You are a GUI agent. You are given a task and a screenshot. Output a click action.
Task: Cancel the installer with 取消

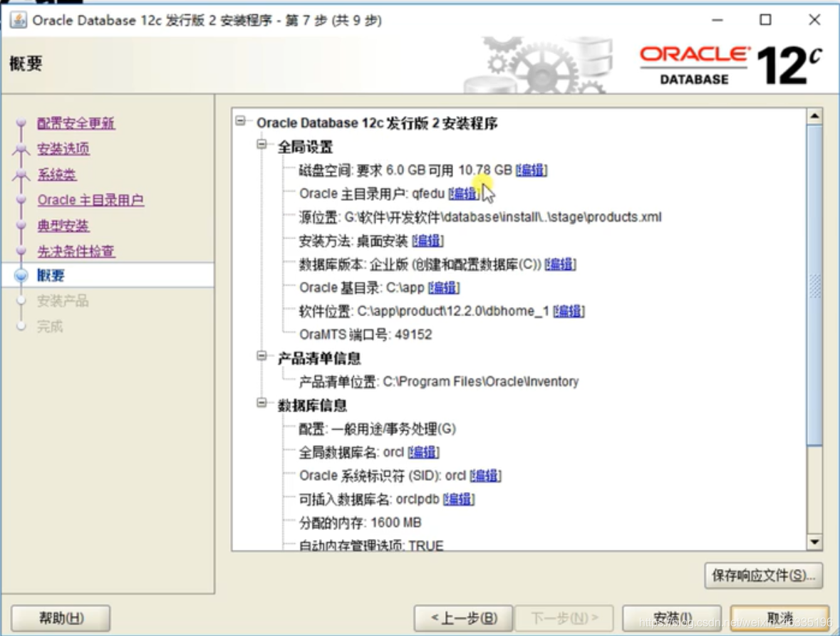(779, 618)
